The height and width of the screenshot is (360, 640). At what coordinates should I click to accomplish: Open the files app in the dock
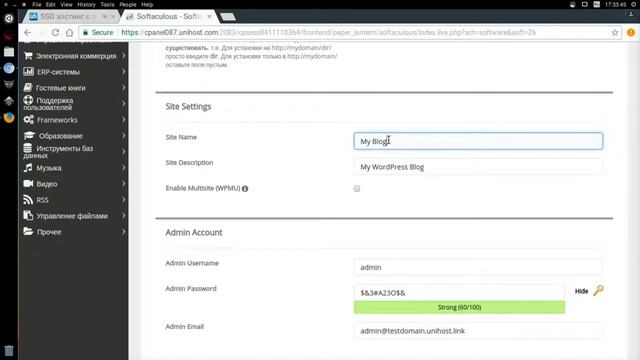9,52
